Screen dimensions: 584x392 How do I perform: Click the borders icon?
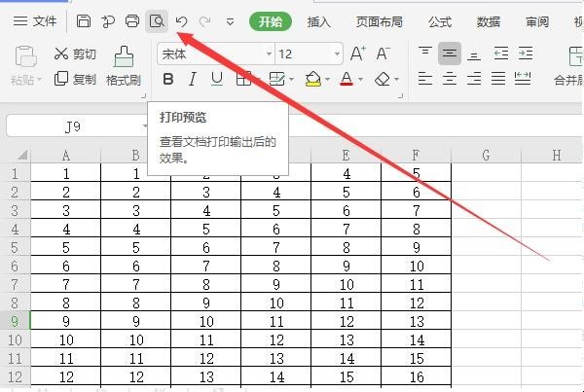tap(243, 79)
